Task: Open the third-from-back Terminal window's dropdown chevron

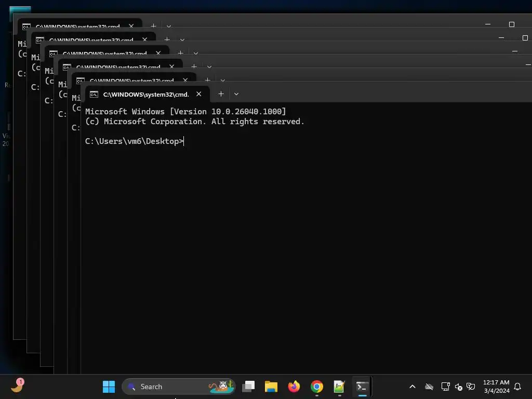Action: [x=196, y=53]
